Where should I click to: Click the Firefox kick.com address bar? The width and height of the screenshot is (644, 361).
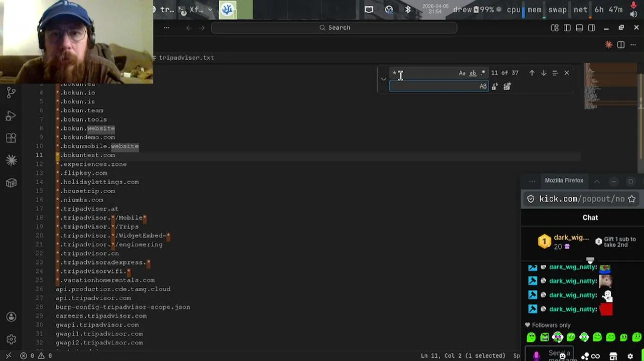(x=581, y=199)
